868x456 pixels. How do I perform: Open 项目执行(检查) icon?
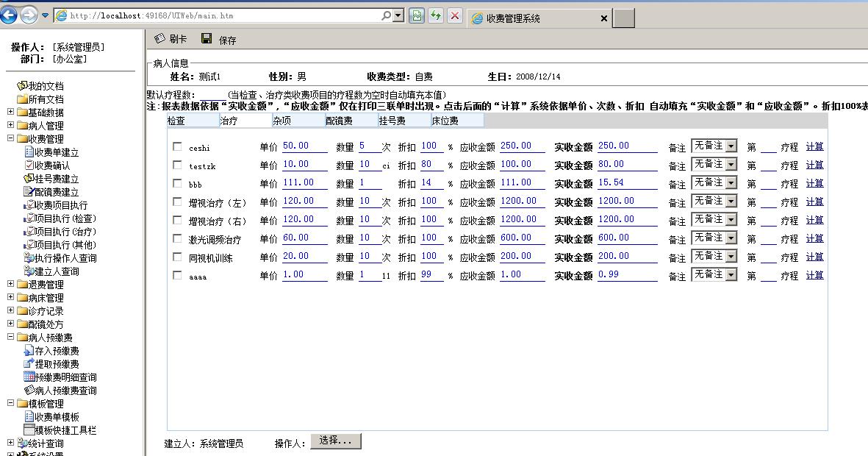(x=29, y=218)
